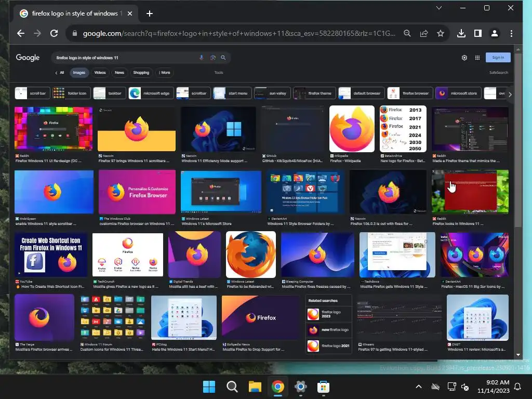This screenshot has height=399, width=532.
Task: Click the Google logo
Action: click(x=28, y=58)
